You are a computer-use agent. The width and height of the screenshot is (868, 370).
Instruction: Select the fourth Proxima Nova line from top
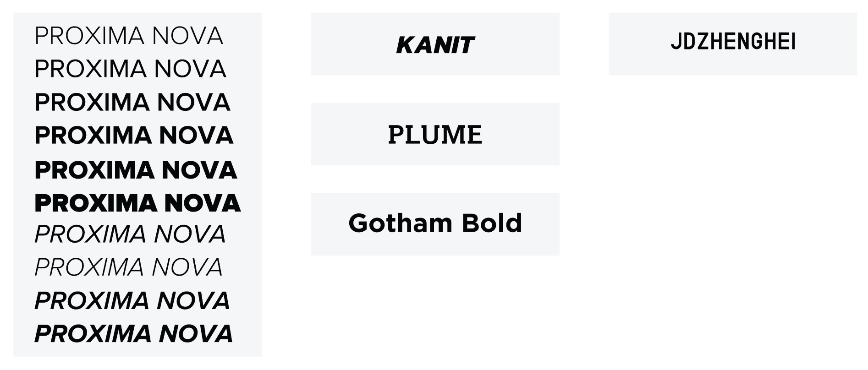pos(134,136)
